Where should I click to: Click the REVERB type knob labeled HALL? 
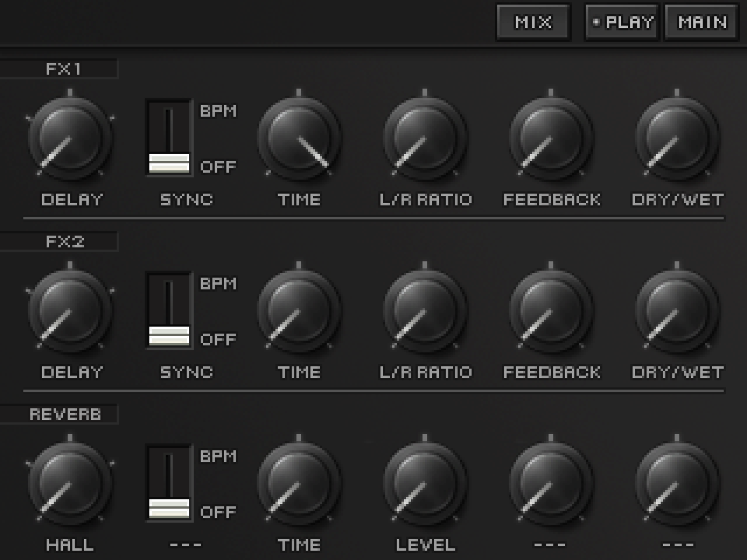point(70,484)
